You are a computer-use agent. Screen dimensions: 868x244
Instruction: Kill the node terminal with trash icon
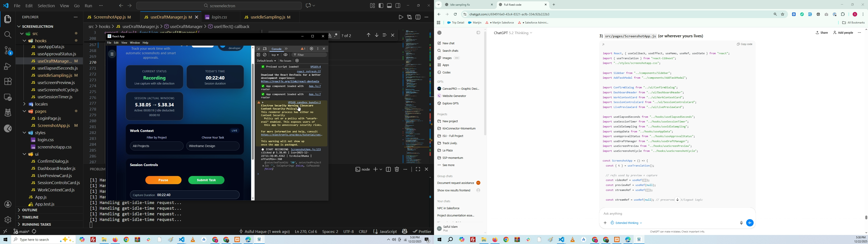(397, 169)
